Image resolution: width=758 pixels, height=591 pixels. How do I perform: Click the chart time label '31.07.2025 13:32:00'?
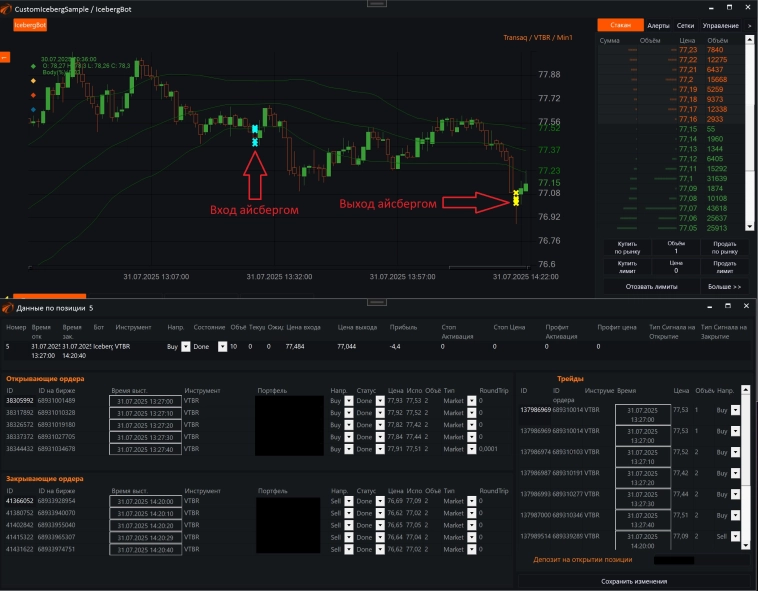coord(279,277)
